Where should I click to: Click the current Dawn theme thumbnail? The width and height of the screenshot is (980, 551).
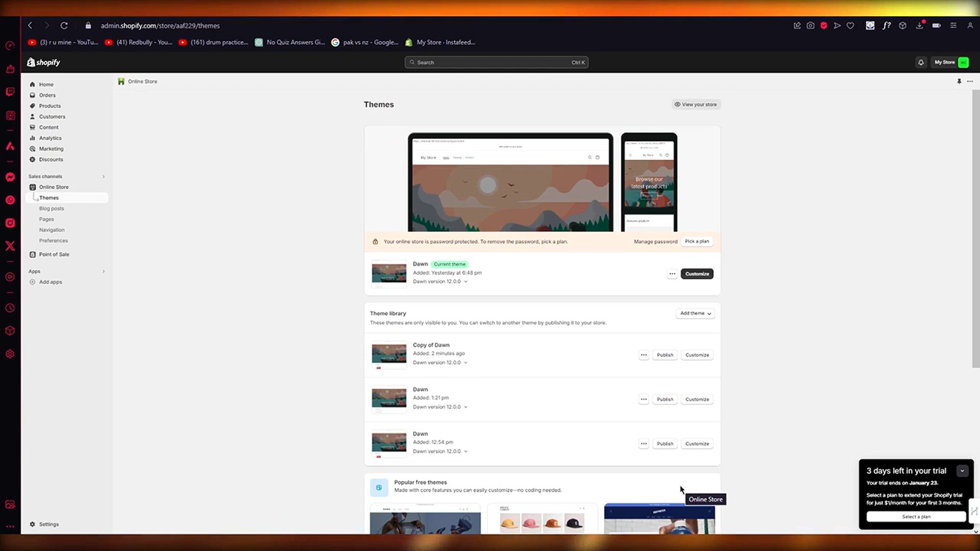click(389, 274)
